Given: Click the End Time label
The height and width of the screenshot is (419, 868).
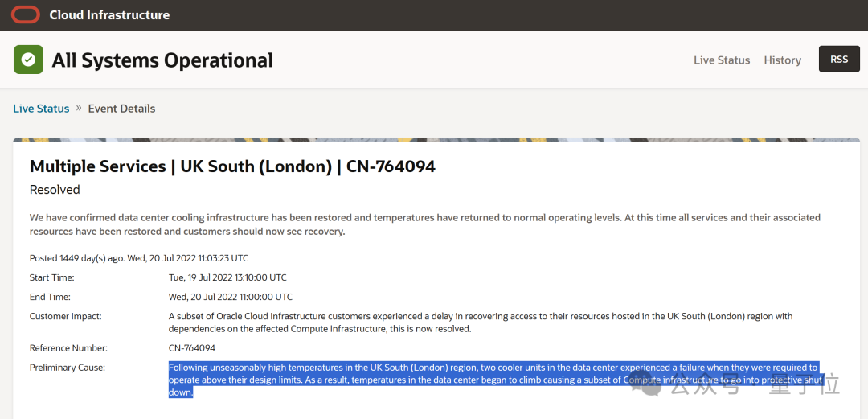Looking at the screenshot, I should (50, 297).
